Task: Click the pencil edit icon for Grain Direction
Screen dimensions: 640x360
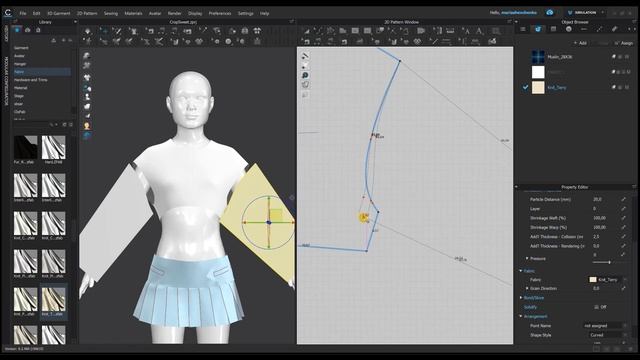Action: (623, 288)
